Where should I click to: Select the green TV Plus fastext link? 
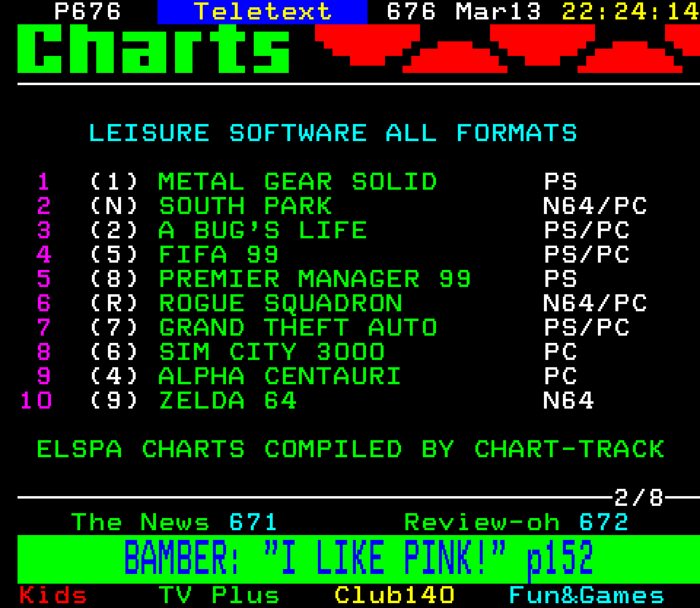pyautogui.click(x=219, y=595)
